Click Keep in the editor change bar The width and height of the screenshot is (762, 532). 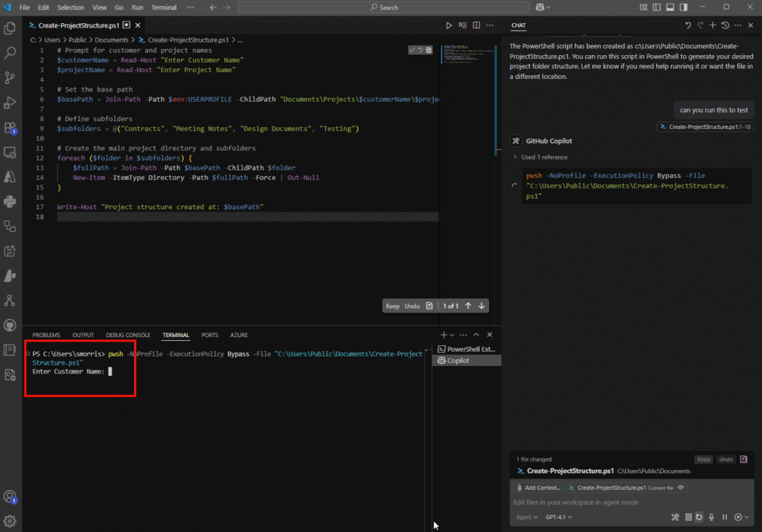[x=392, y=306]
